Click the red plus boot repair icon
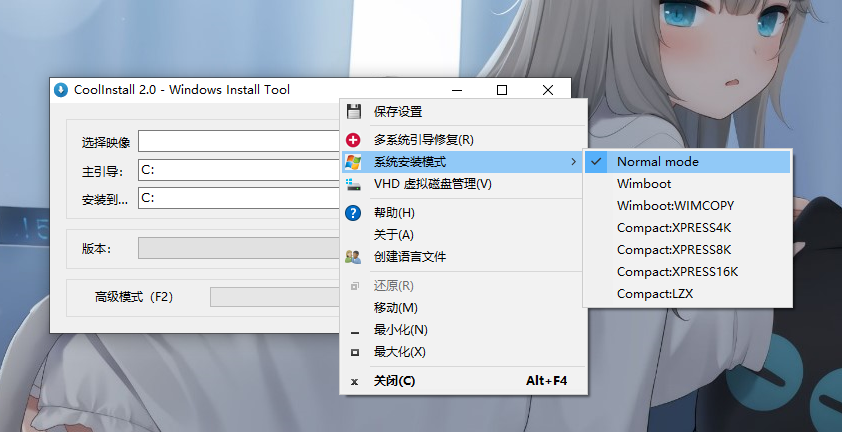Screen dimensions: 842x432 (353, 140)
